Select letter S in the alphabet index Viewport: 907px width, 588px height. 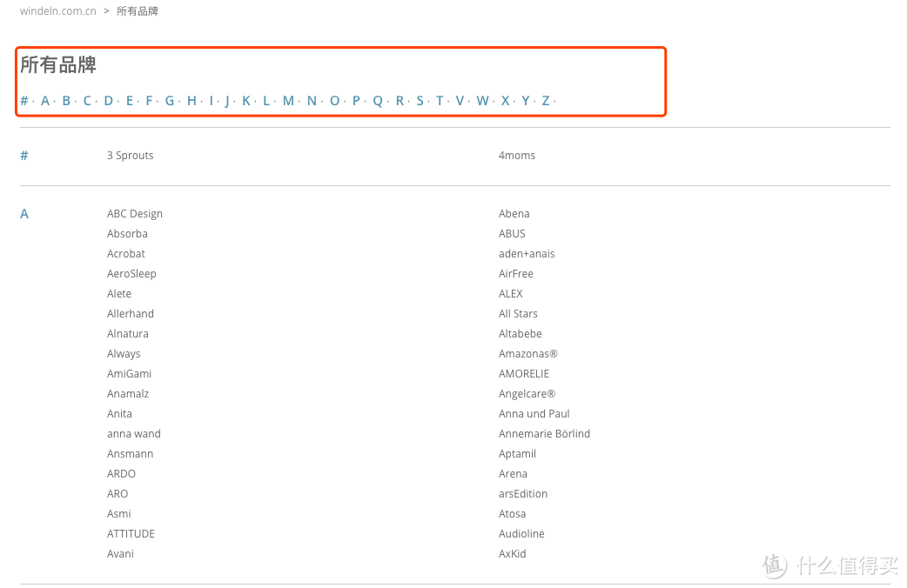coord(420,101)
